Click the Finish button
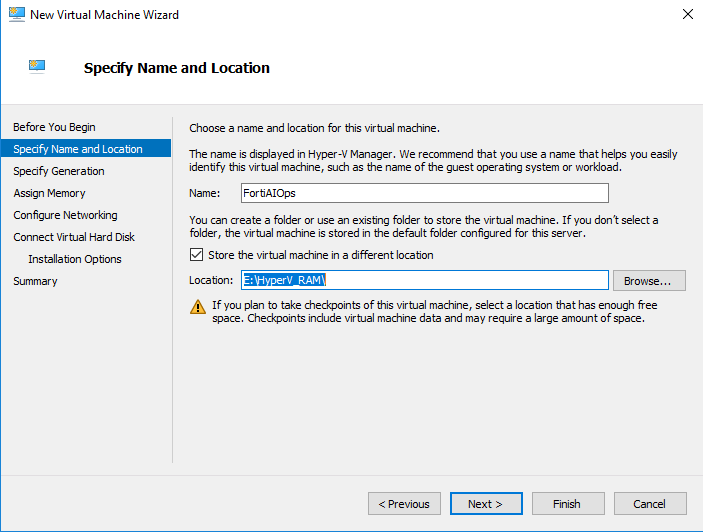This screenshot has width=703, height=532. click(x=567, y=504)
